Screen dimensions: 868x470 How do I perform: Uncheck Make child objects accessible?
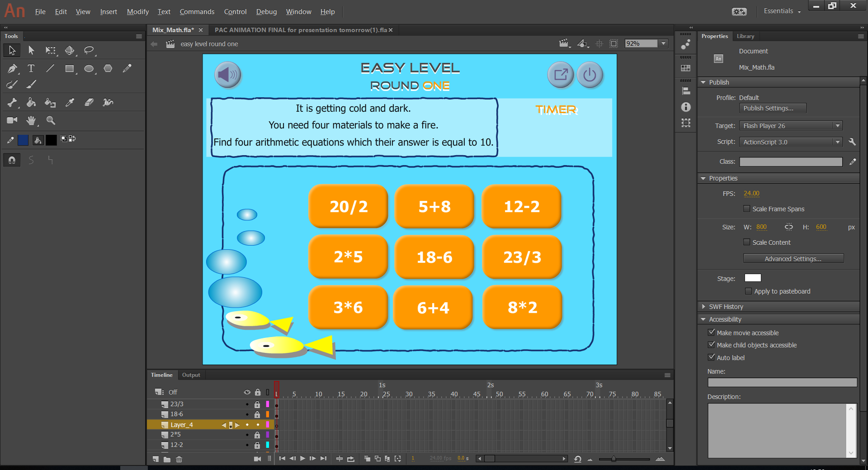[712, 344]
